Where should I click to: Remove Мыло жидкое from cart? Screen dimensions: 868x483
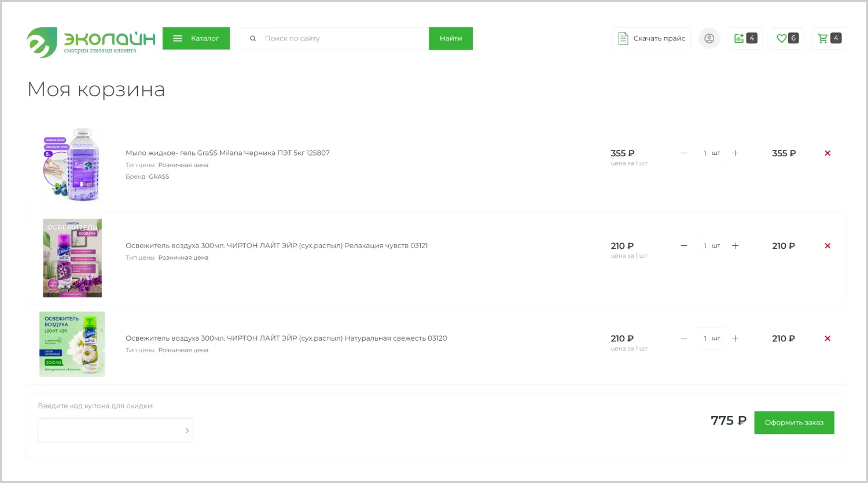[827, 153]
